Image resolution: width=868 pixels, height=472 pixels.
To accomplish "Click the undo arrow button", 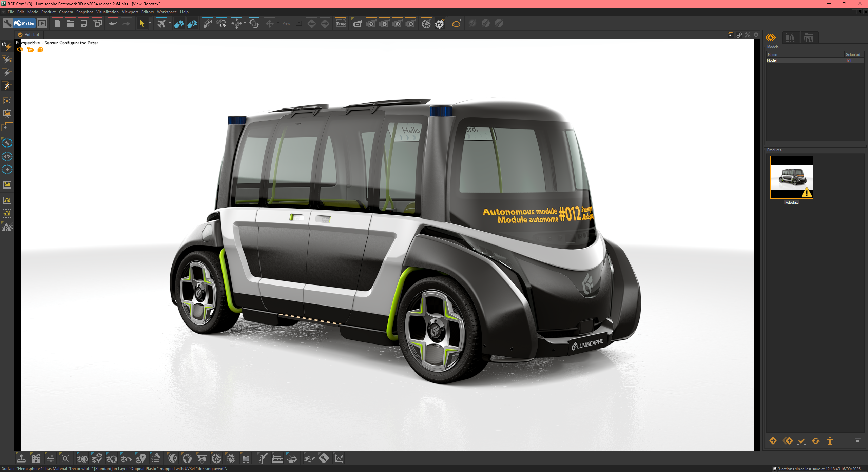I will coord(113,23).
